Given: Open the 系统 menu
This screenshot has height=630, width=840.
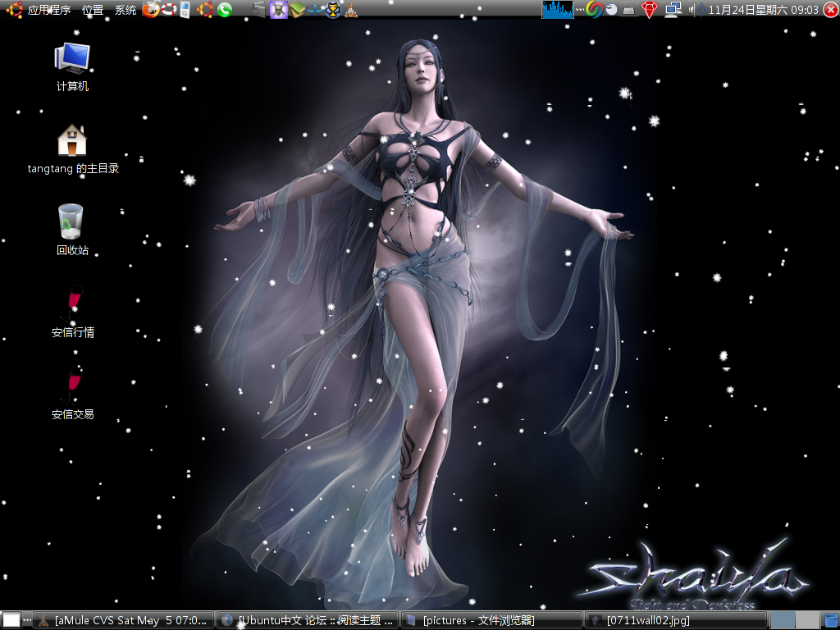Looking at the screenshot, I should (x=126, y=10).
